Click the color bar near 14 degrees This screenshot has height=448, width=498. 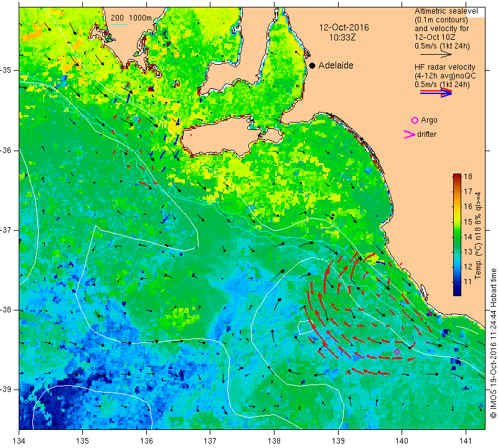point(457,236)
